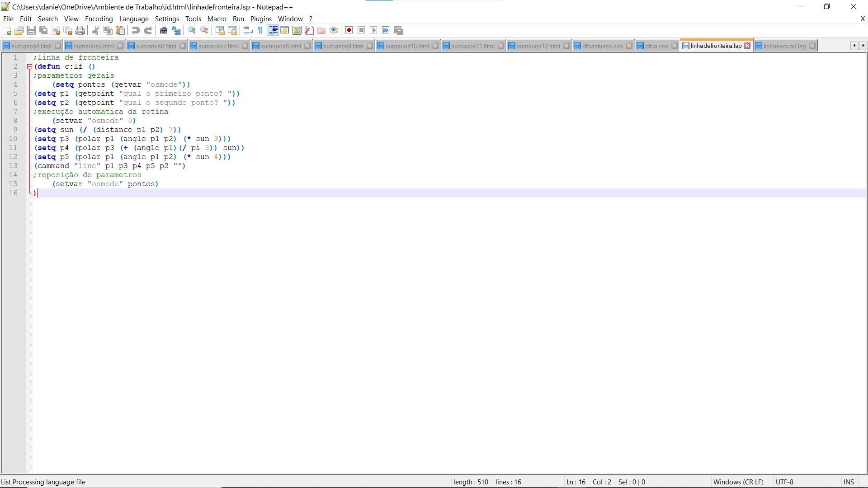Click the Open file icon

point(19,30)
